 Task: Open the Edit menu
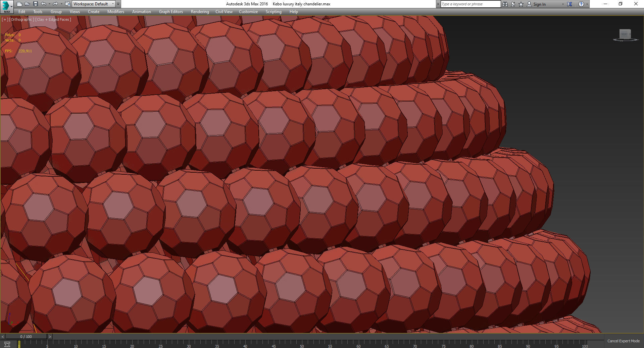[22, 12]
